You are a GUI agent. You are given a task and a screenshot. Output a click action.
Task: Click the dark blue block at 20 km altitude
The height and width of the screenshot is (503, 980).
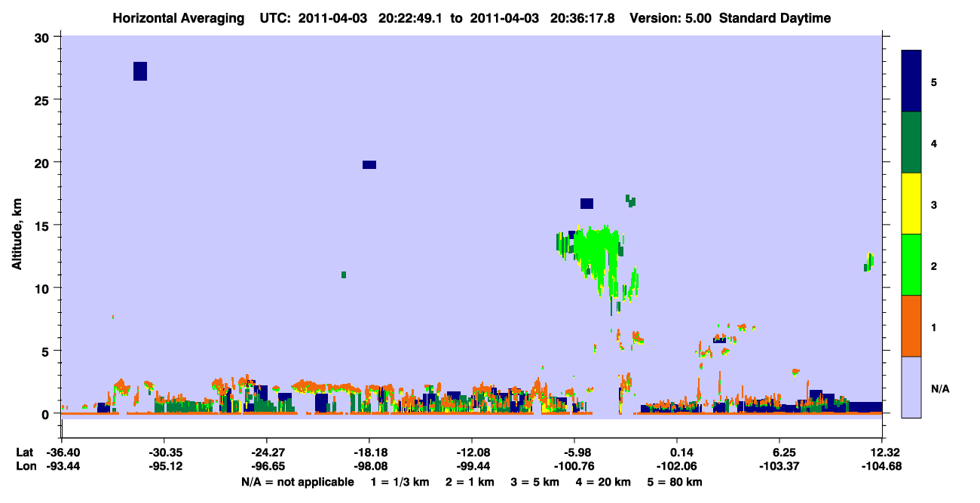pyautogui.click(x=369, y=164)
